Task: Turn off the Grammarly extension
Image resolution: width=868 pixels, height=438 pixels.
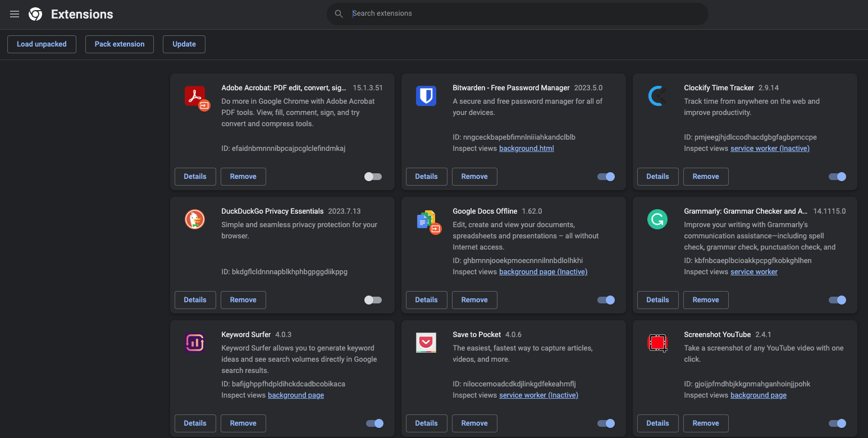Action: (x=838, y=300)
